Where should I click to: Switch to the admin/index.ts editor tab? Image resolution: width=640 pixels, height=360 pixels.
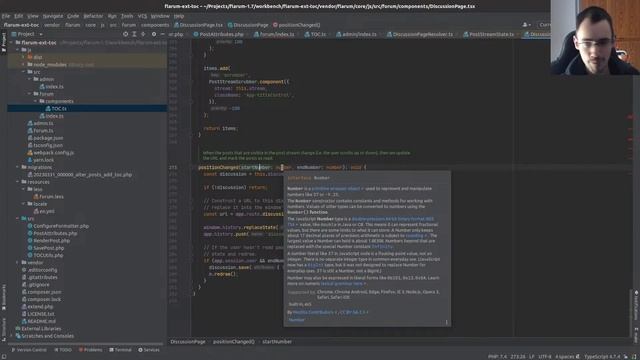[356, 35]
